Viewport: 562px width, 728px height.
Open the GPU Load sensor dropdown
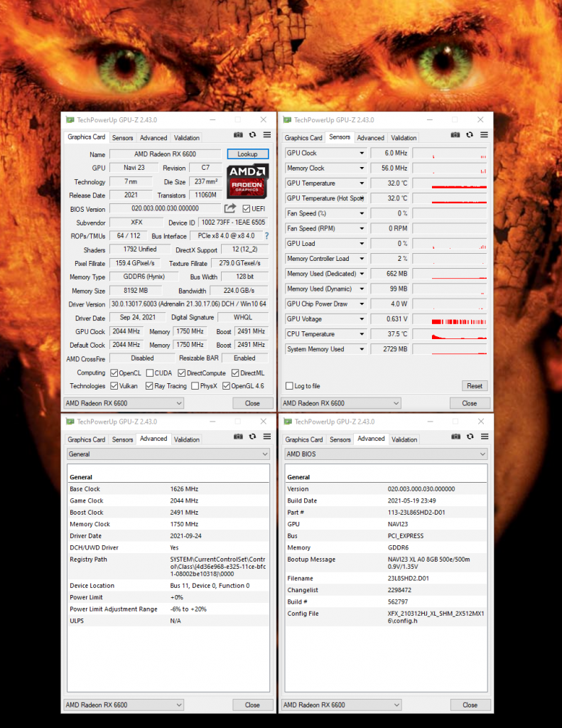coord(362,244)
